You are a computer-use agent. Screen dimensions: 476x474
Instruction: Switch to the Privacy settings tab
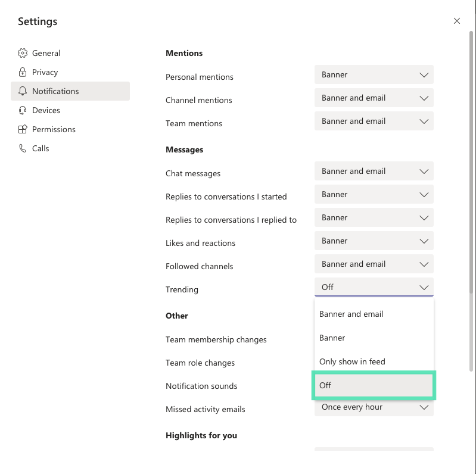(x=45, y=72)
